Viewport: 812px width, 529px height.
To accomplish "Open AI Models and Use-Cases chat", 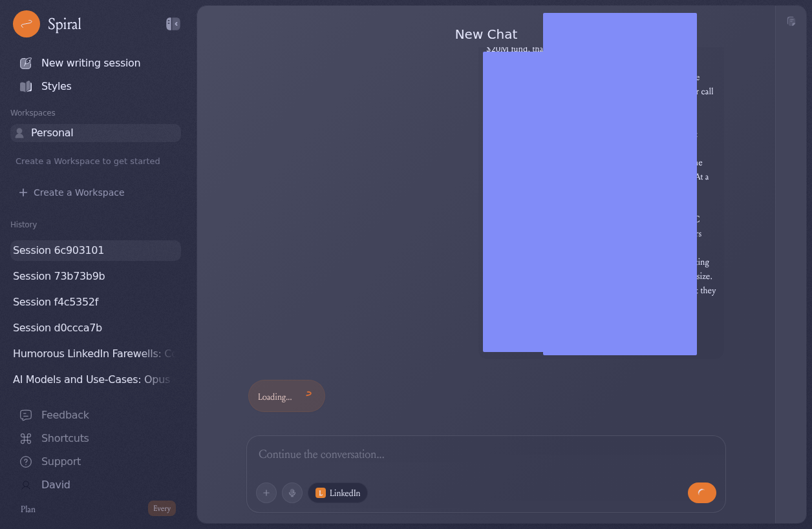I will coord(91,380).
